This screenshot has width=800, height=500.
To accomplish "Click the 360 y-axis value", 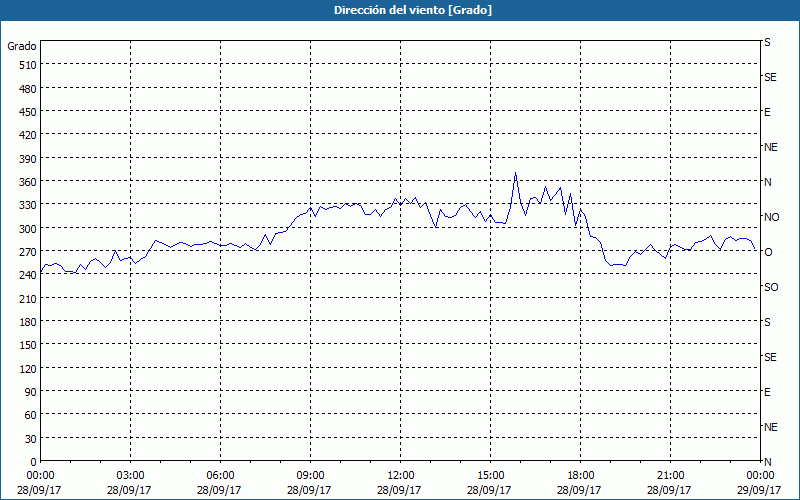I will 28,182.
